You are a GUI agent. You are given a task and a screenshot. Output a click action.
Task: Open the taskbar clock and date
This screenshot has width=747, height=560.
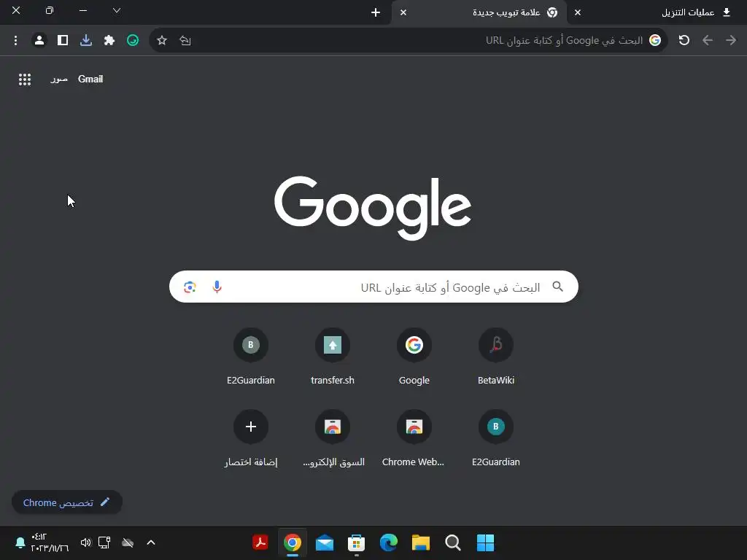50,542
